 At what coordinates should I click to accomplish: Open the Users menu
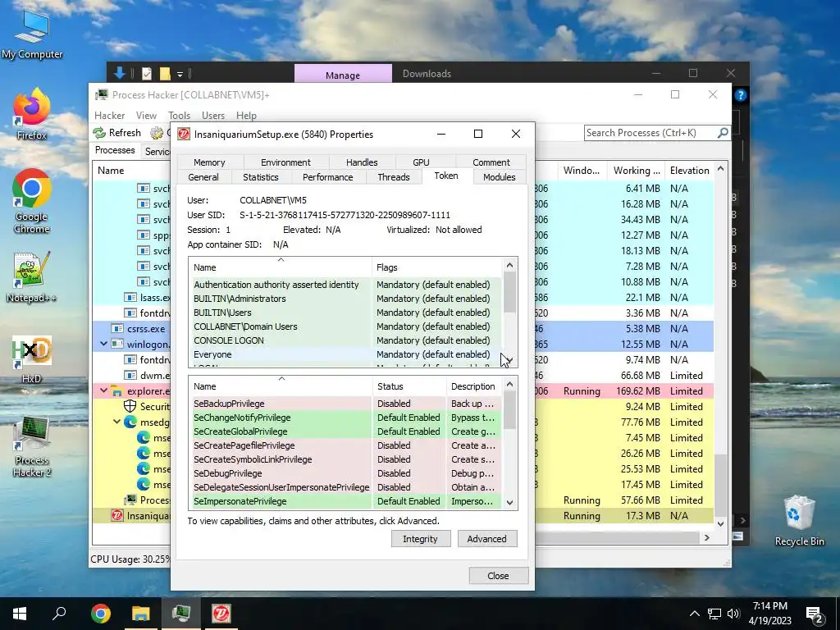213,115
